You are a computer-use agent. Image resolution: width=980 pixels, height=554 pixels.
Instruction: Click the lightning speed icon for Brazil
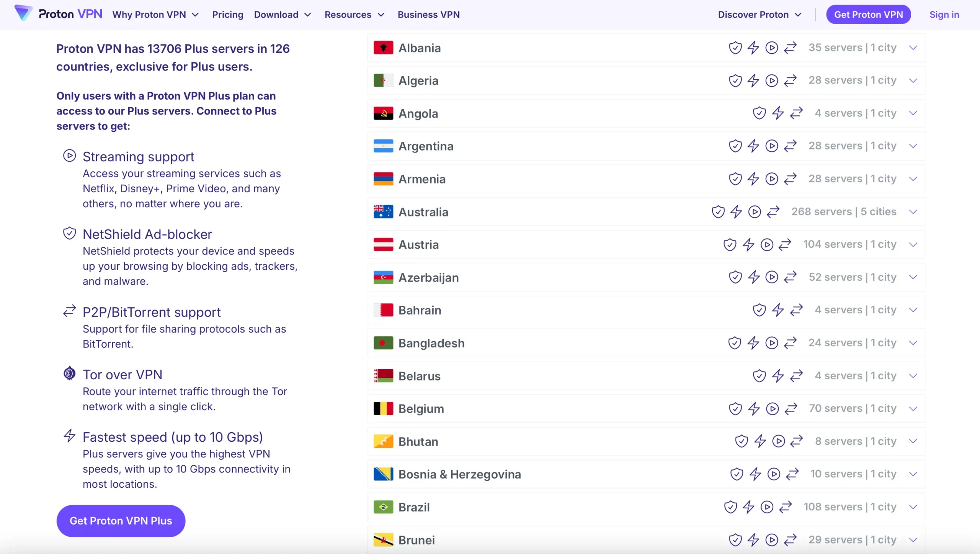coord(749,507)
